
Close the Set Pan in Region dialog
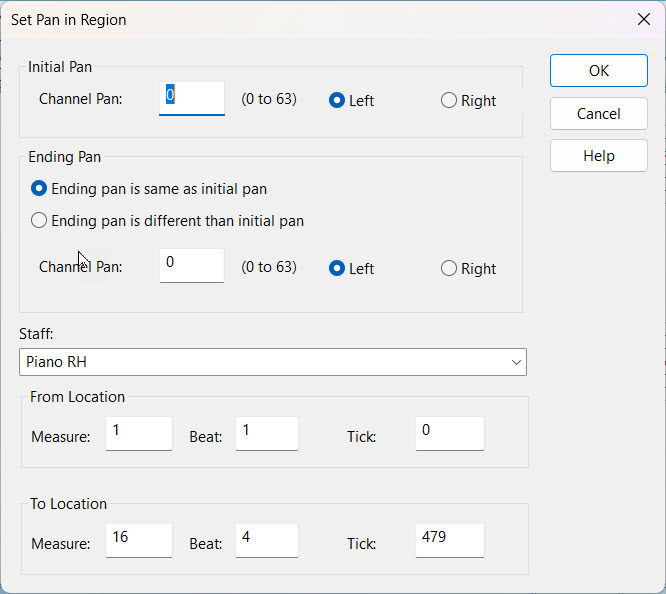(643, 19)
